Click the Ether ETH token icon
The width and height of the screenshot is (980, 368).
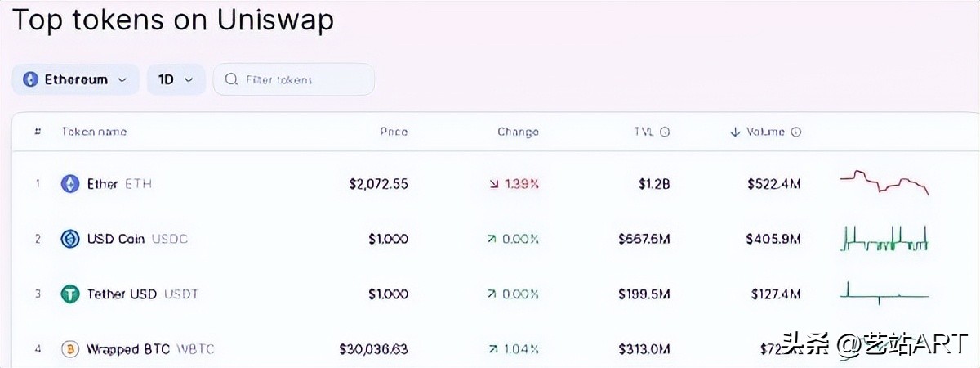pyautogui.click(x=70, y=184)
